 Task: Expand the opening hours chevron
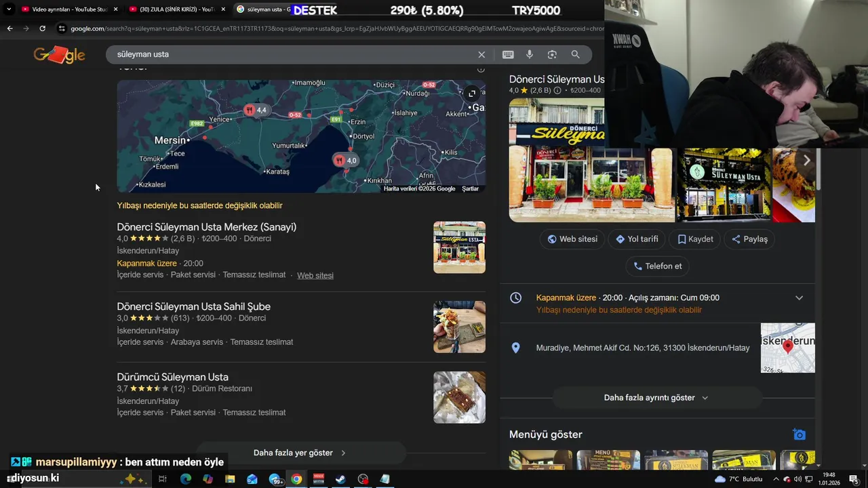pos(799,298)
